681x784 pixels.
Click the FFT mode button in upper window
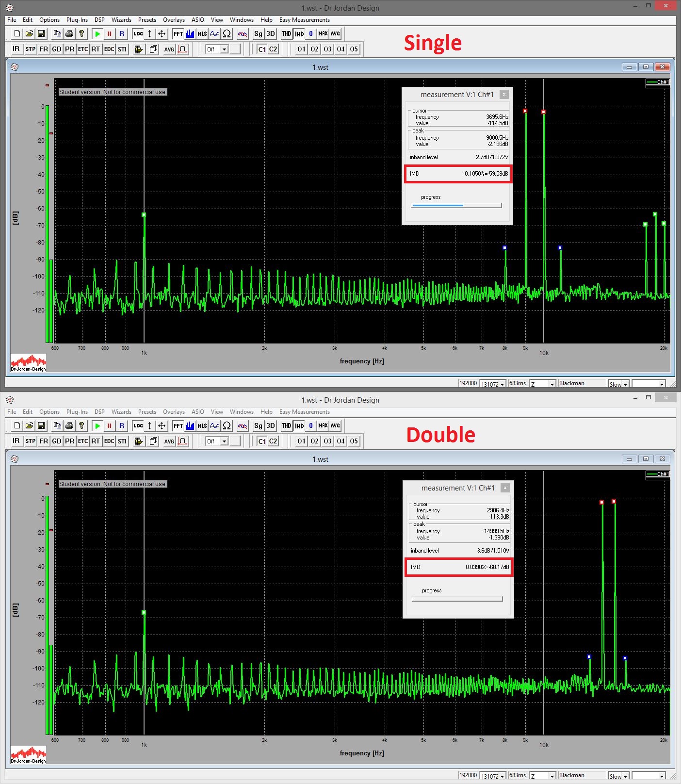(178, 34)
